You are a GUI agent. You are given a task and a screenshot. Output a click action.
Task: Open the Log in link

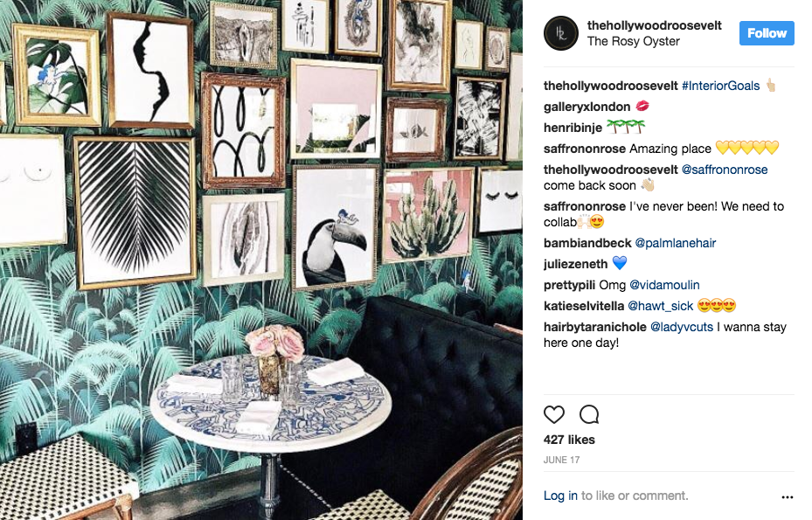click(560, 496)
